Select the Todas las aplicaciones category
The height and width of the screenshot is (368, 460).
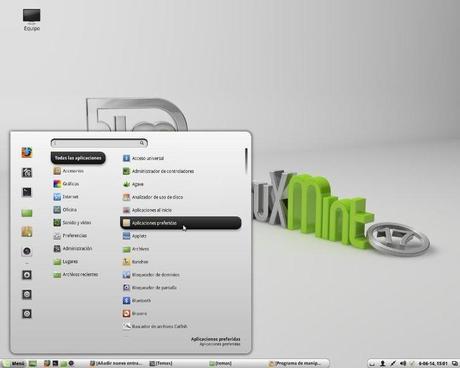click(x=78, y=158)
